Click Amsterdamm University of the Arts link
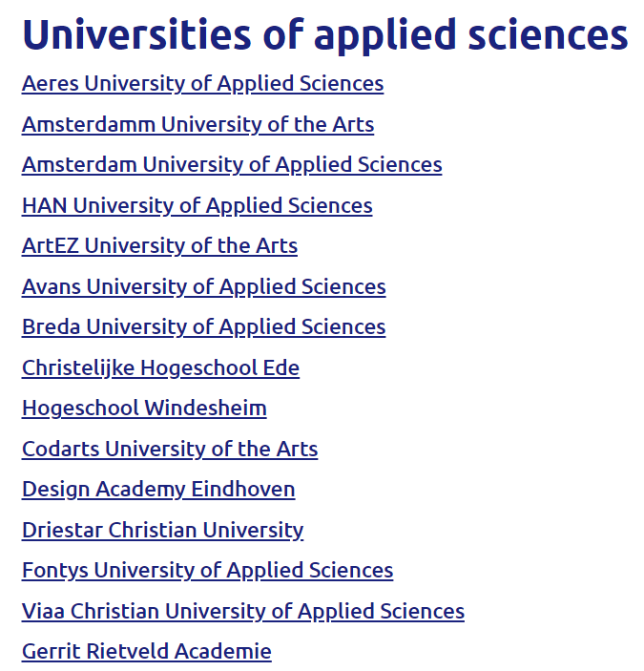Viewport: 644px width, 671px height. click(x=198, y=124)
